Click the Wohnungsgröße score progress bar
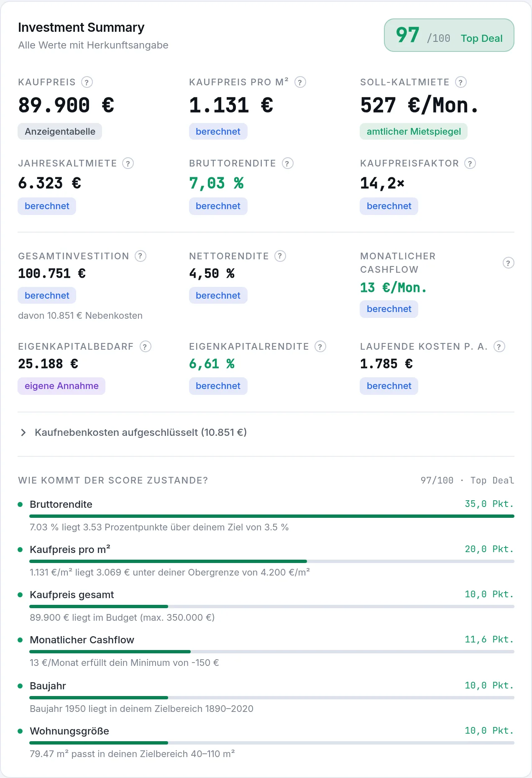The height and width of the screenshot is (778, 532). coord(272,743)
